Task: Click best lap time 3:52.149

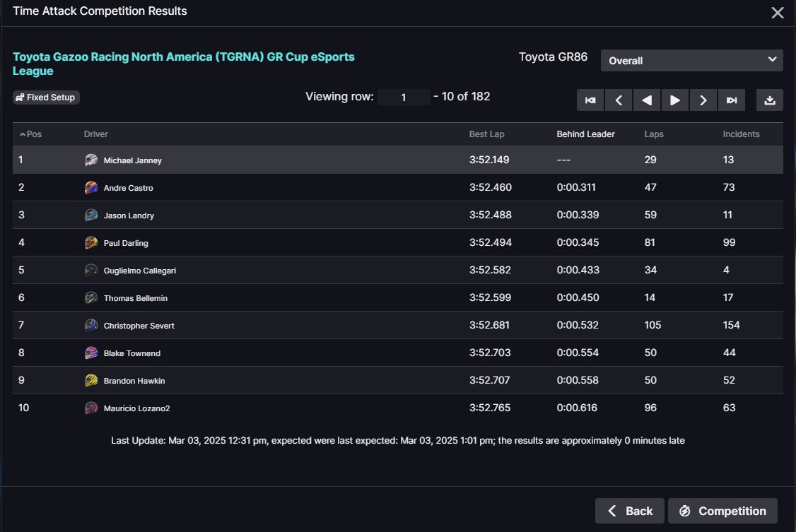Action: (x=489, y=160)
